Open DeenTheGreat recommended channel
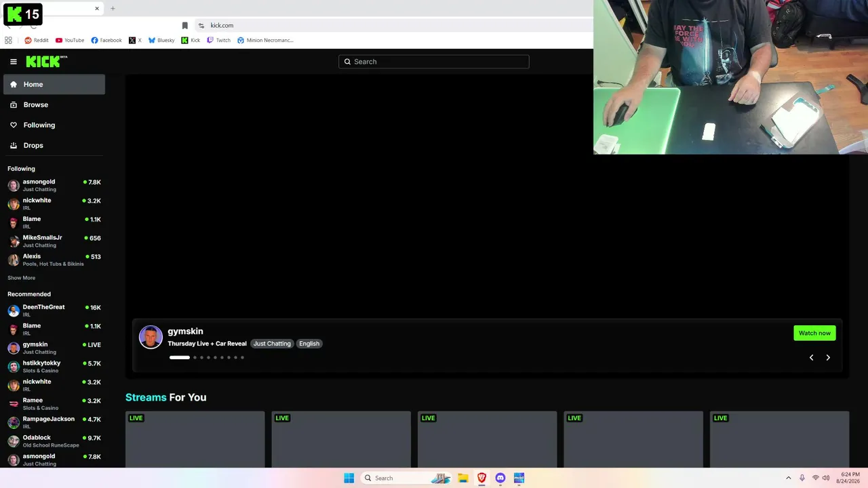868x488 pixels. pos(54,310)
